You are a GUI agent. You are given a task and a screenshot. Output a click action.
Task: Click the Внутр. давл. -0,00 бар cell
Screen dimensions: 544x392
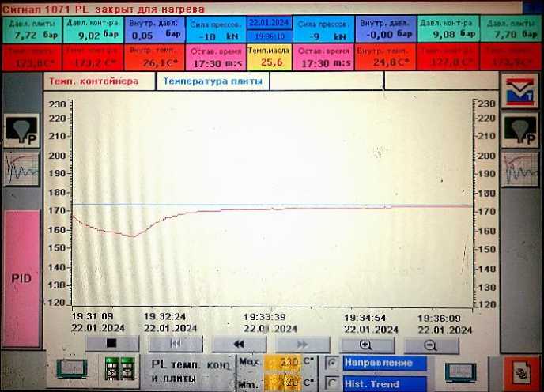click(385, 29)
